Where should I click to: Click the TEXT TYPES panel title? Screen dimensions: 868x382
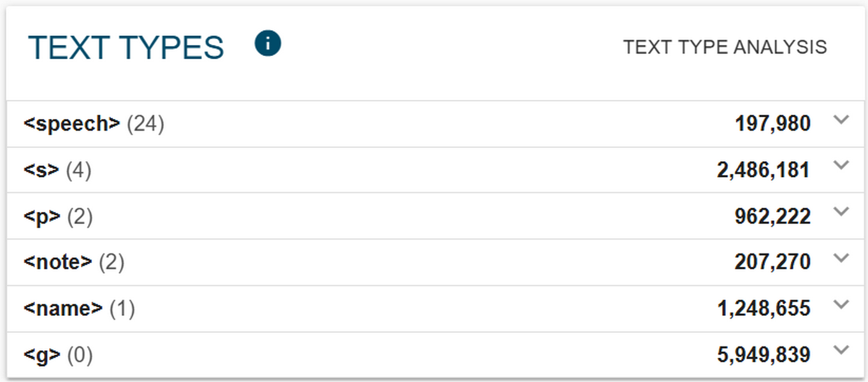click(x=127, y=46)
